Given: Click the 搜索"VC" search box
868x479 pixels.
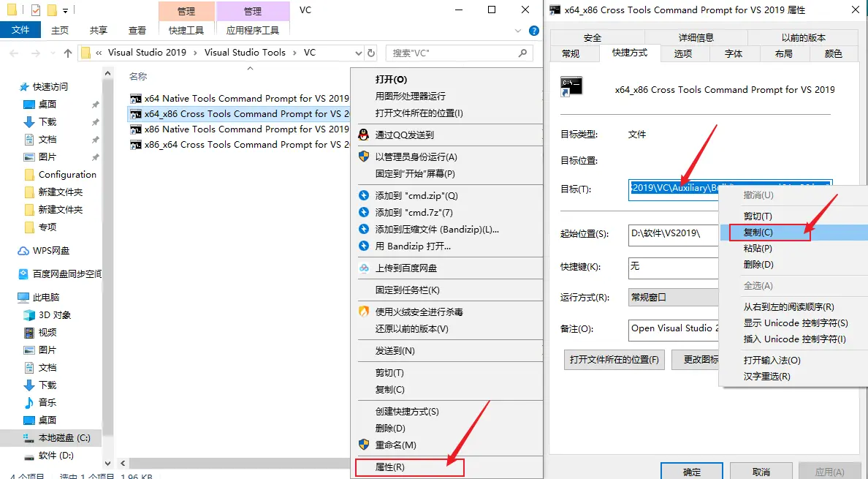Looking at the screenshot, I should pyautogui.click(x=459, y=53).
